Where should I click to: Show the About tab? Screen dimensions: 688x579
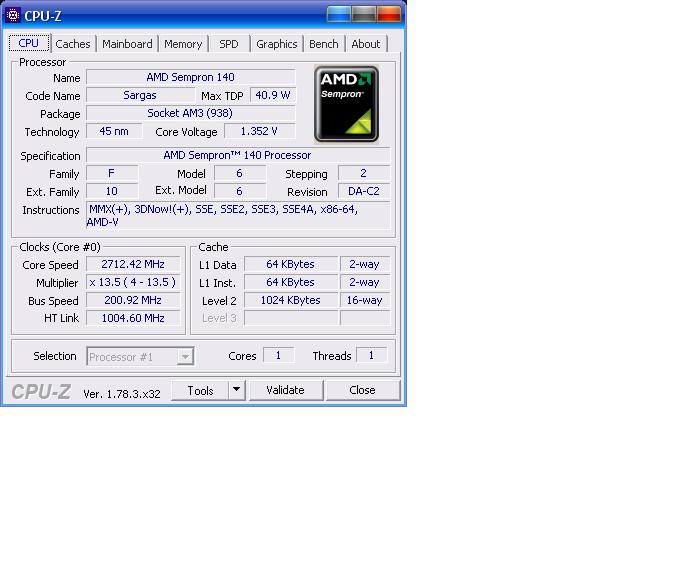[365, 44]
